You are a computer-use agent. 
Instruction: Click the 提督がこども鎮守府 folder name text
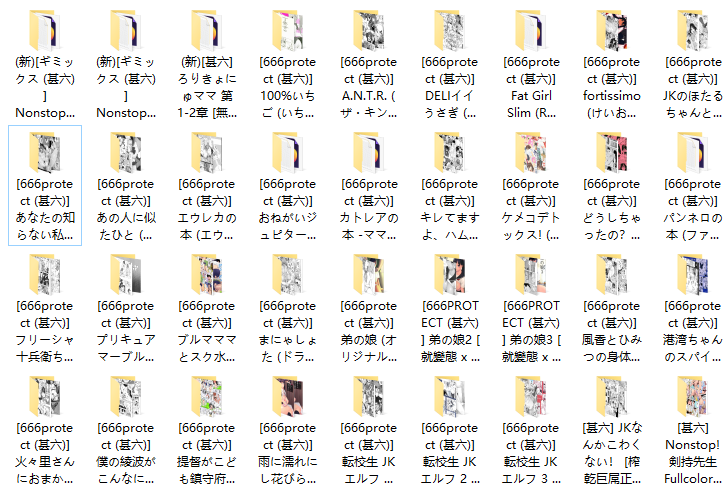click(x=207, y=453)
